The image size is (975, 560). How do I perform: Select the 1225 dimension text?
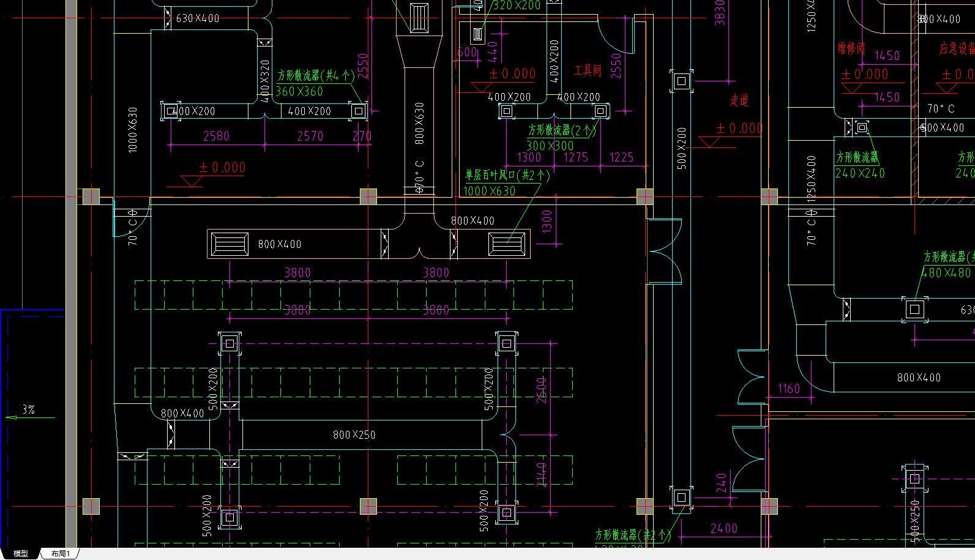pos(621,157)
